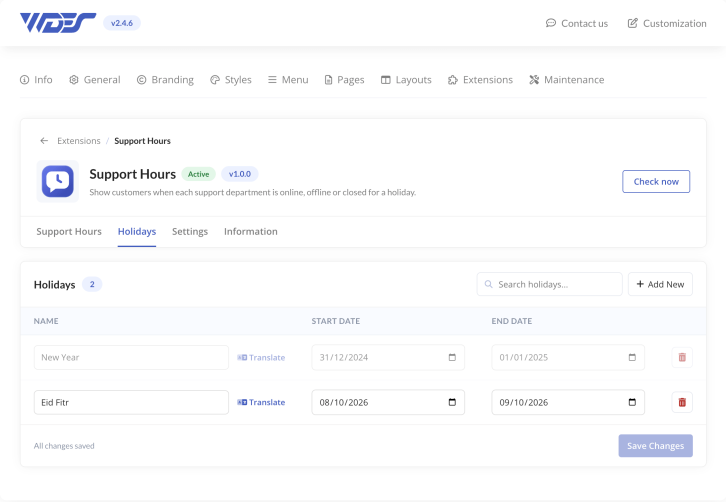This screenshot has height=502, width=726.
Task: Click the 01/01/2025 end date field
Action: point(568,358)
